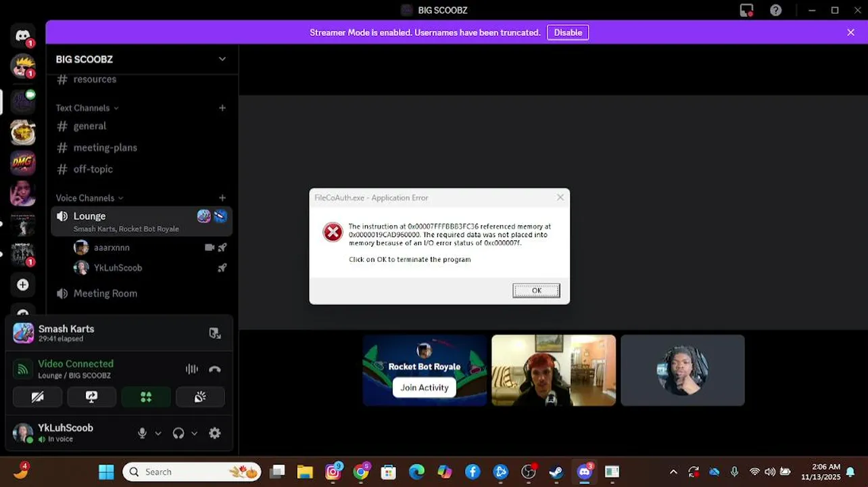Screen dimensions: 868x487
Task: Open Facebook from the taskbar
Action: tap(473, 471)
